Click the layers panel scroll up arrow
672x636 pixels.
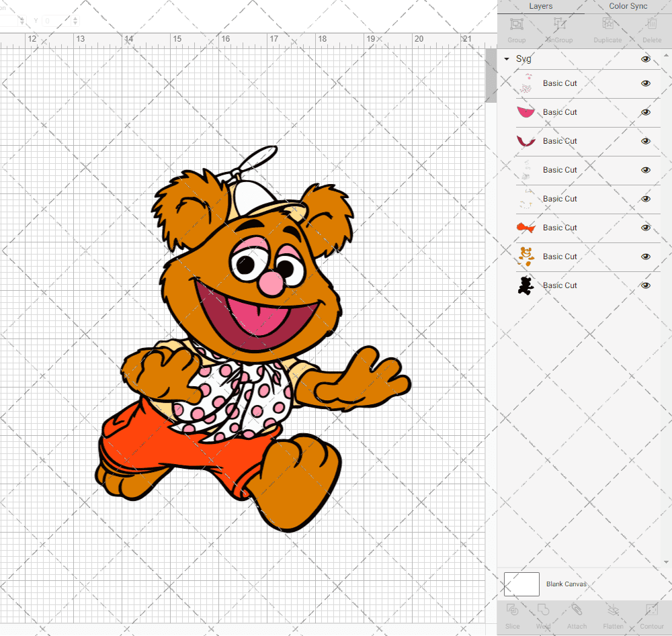[665, 56]
